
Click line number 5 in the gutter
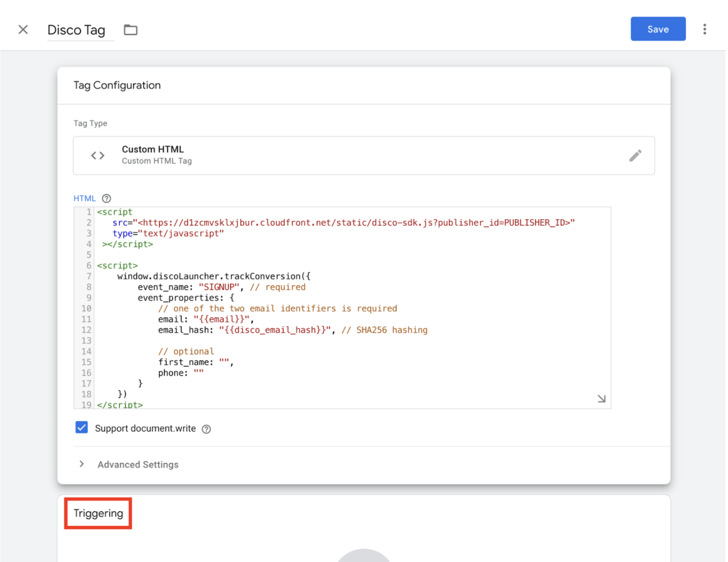click(x=89, y=255)
